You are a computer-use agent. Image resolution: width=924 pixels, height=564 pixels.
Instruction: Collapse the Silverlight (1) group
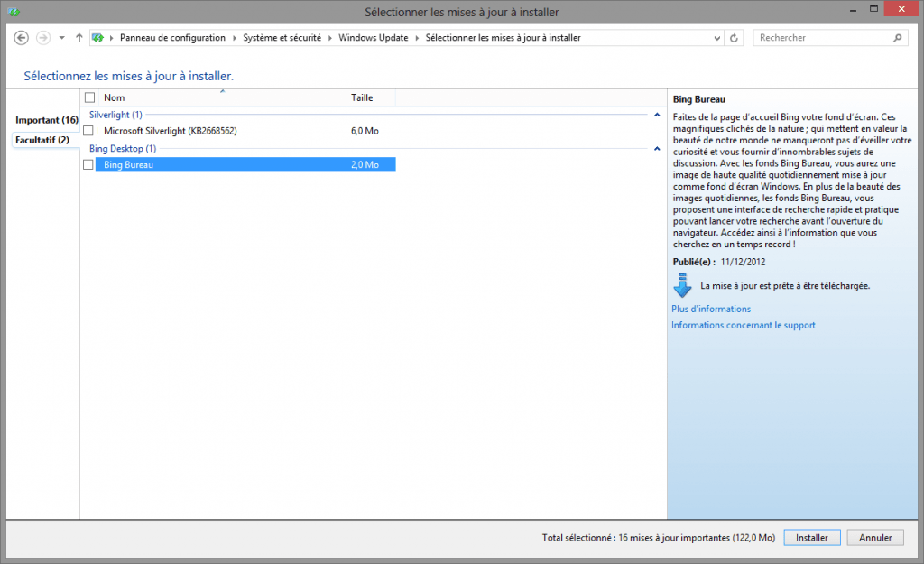pos(657,115)
